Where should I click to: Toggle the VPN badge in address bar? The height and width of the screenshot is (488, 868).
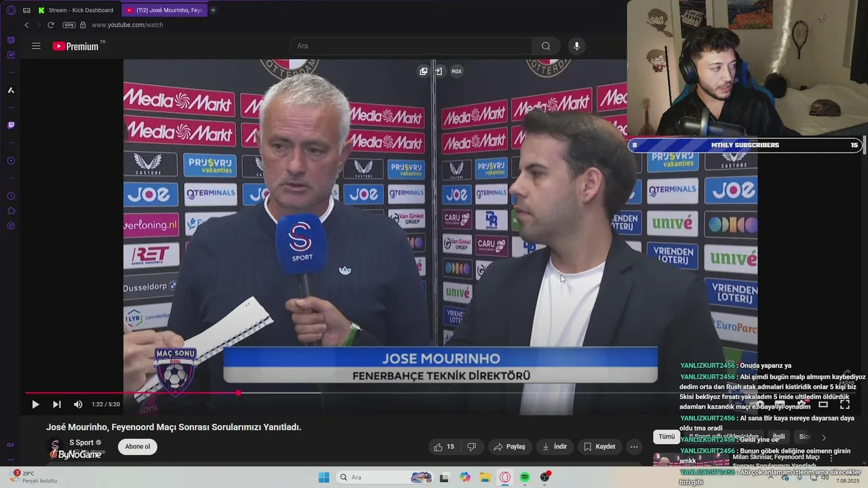pos(68,25)
